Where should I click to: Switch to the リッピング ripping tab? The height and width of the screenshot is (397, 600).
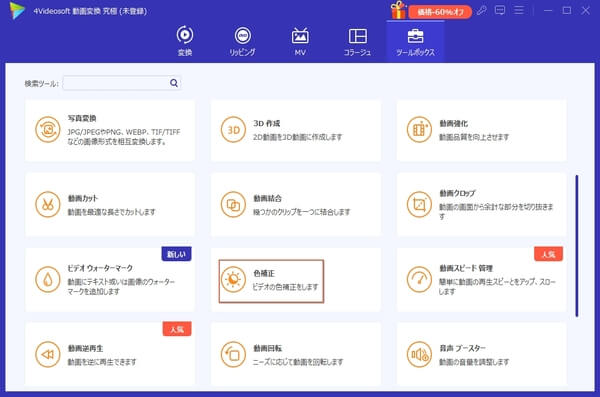242,41
